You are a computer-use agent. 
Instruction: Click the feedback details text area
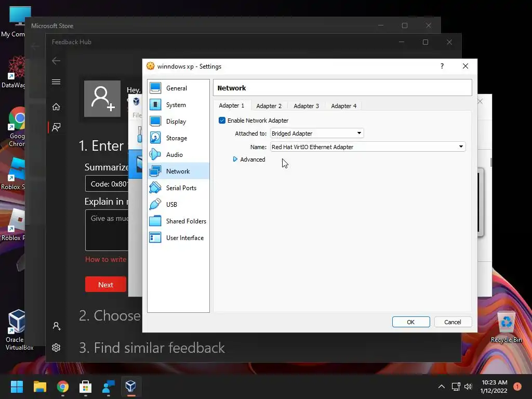107,230
